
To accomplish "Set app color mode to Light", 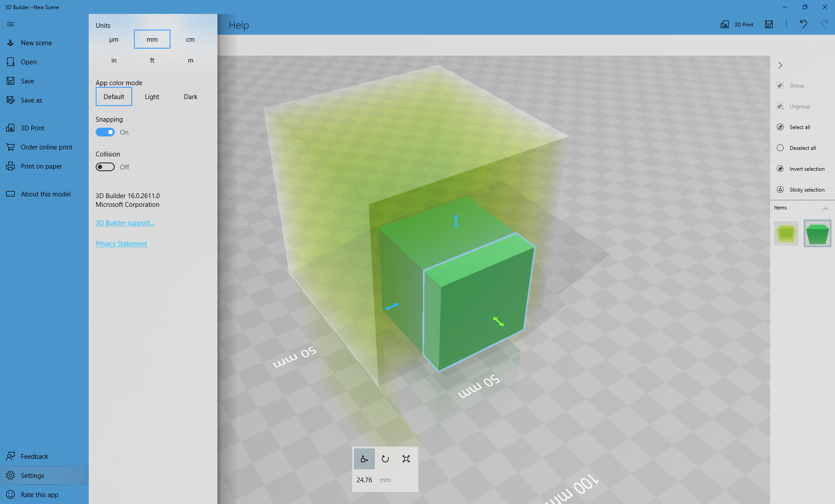I will 152,96.
